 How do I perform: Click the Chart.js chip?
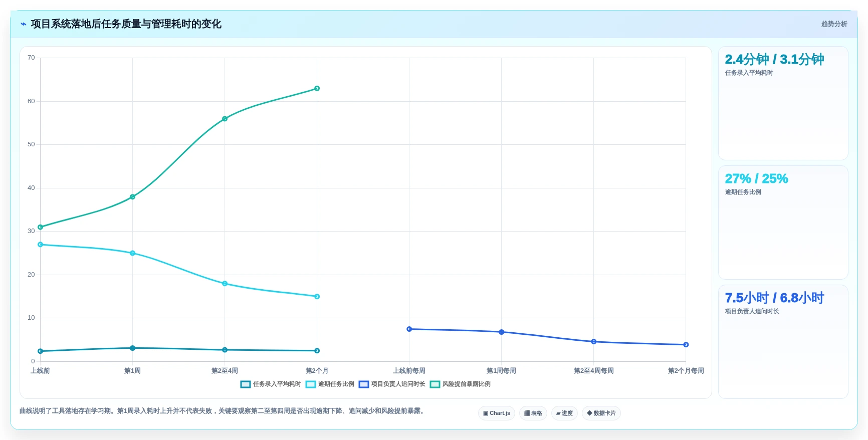coord(497,413)
